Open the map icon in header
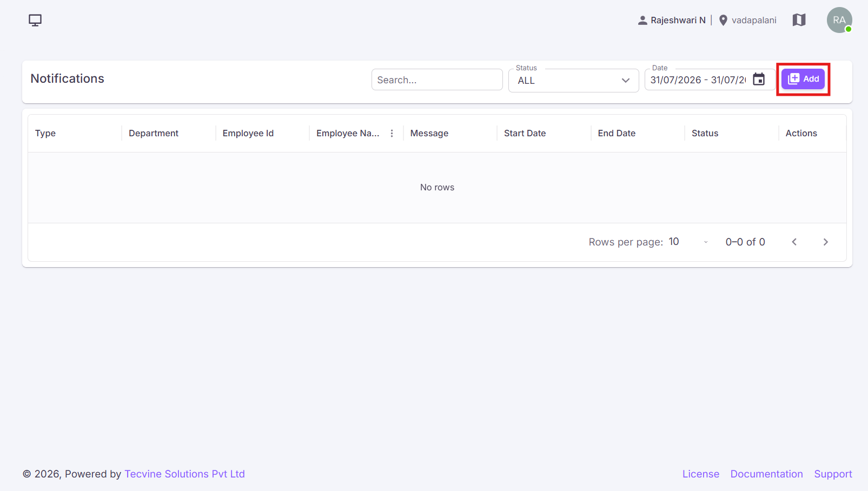Viewport: 868px width, 491px height. [x=799, y=20]
